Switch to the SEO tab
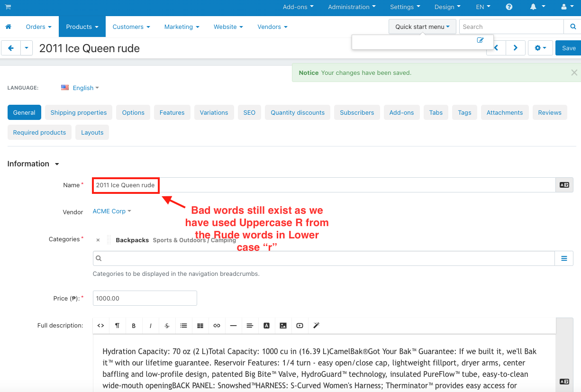Image resolution: width=581 pixels, height=392 pixels. point(249,112)
